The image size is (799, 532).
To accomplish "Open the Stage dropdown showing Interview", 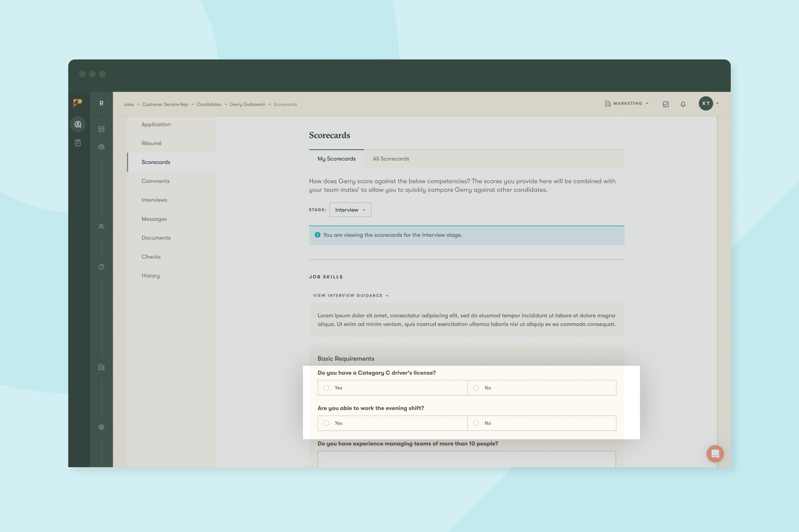I will [x=350, y=210].
